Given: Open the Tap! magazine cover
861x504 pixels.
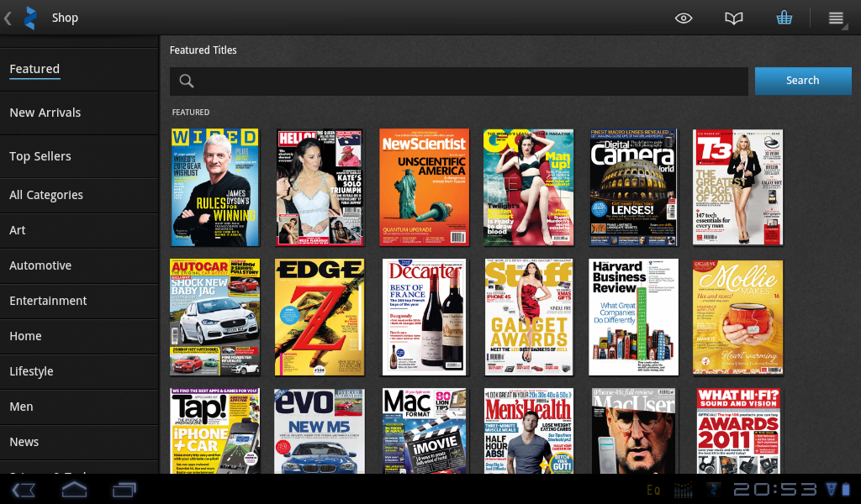Looking at the screenshot, I should click(x=214, y=431).
